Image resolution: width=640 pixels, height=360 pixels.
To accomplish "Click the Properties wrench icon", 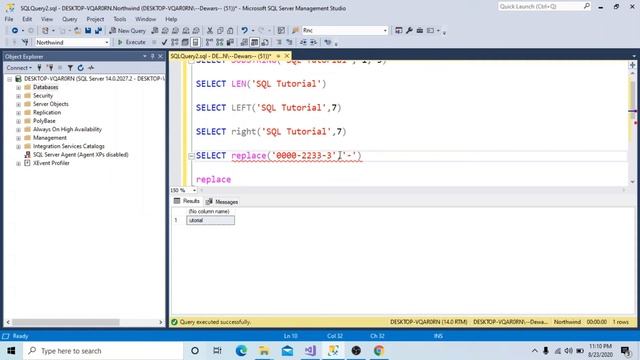I will (x=409, y=31).
